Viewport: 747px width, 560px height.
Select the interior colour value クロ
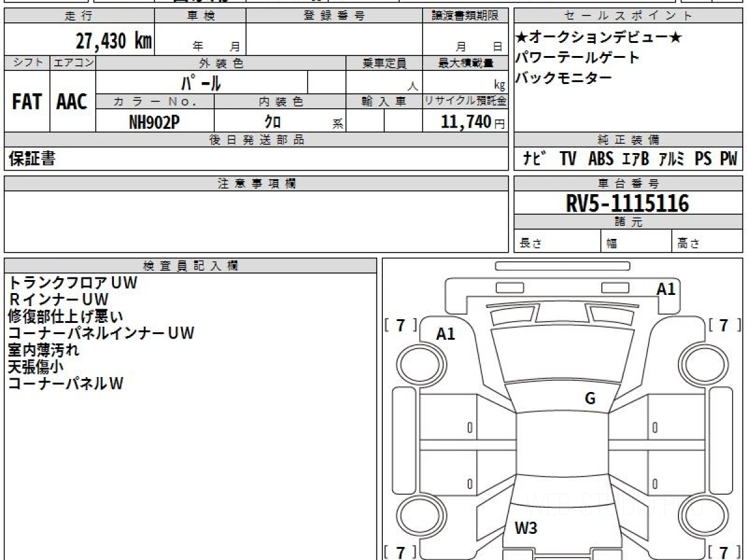(x=273, y=122)
